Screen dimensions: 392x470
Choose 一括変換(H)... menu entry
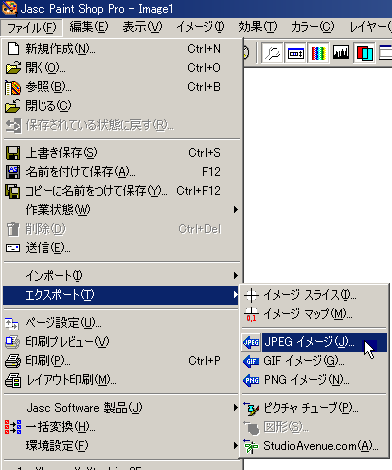122,427
